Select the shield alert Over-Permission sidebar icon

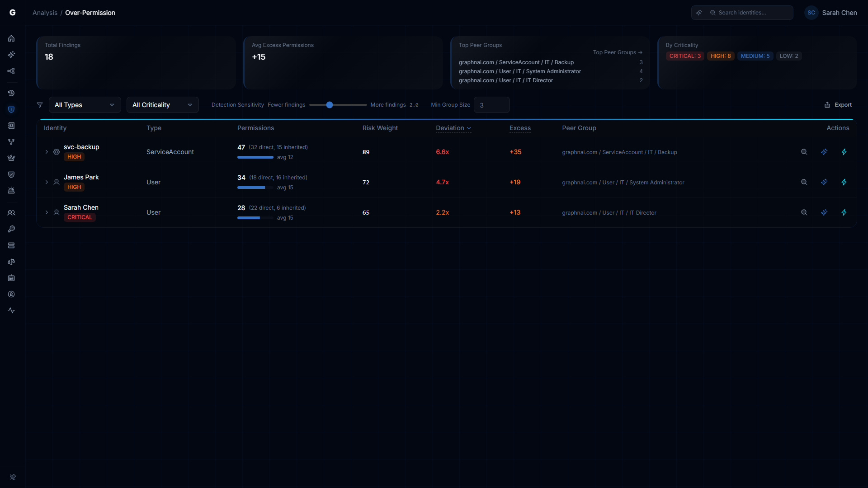pos(11,109)
